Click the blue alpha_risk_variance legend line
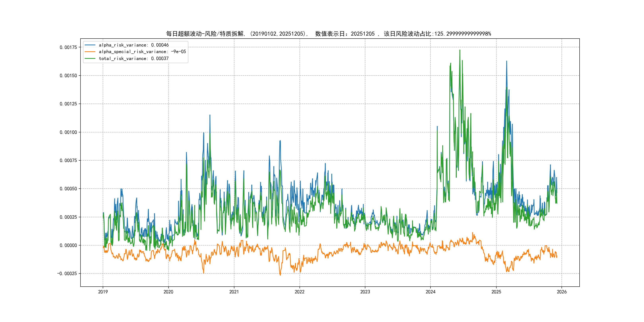 pyautogui.click(x=90, y=45)
